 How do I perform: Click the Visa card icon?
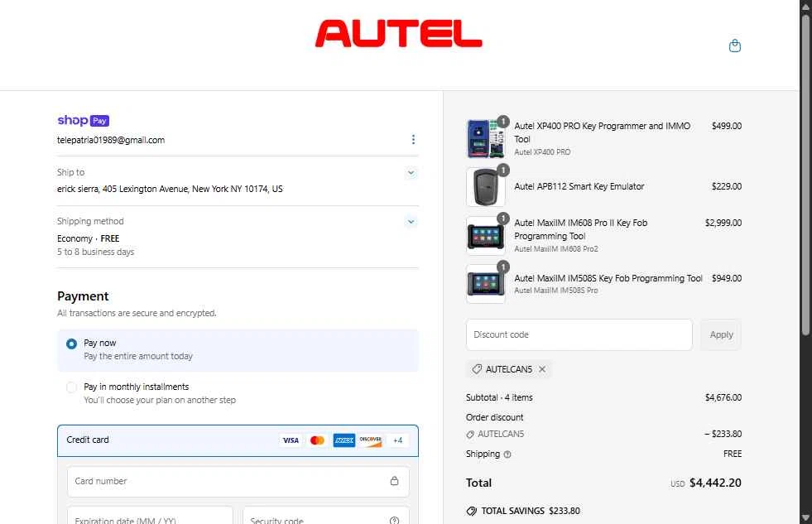pyautogui.click(x=291, y=440)
